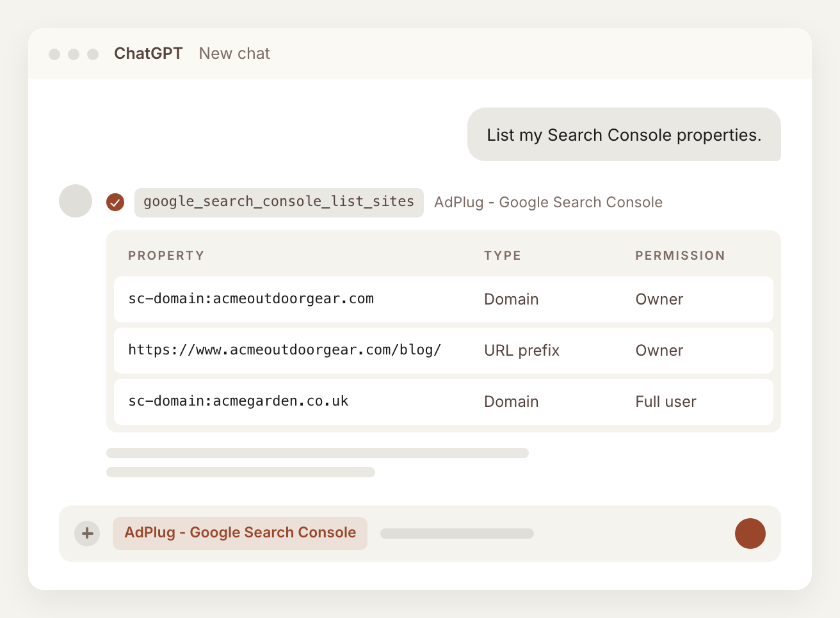Click 'Owner' permission in sc-domain:acmeoutdoorgear.com row

pos(659,299)
